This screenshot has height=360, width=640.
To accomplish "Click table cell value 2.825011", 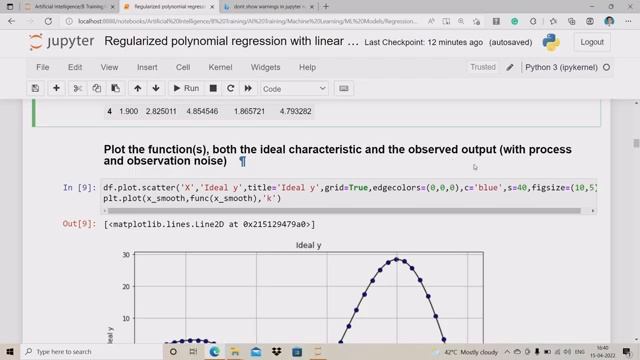I will pos(161,111).
